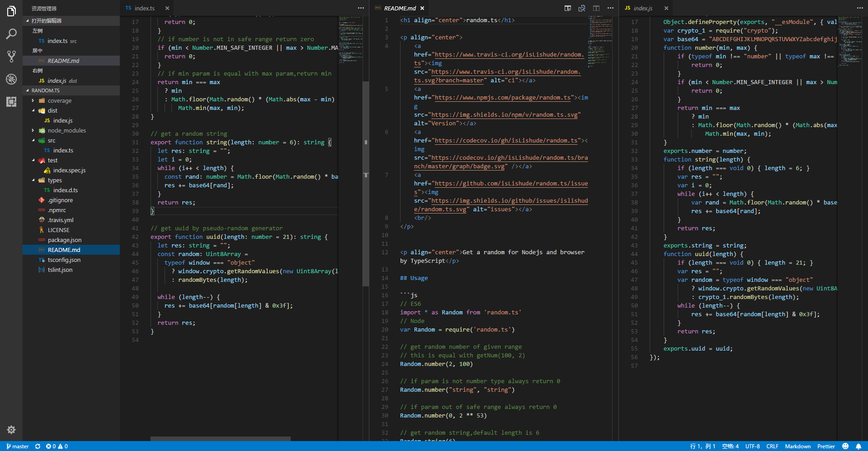Open tsconfig.json file

(x=71, y=260)
